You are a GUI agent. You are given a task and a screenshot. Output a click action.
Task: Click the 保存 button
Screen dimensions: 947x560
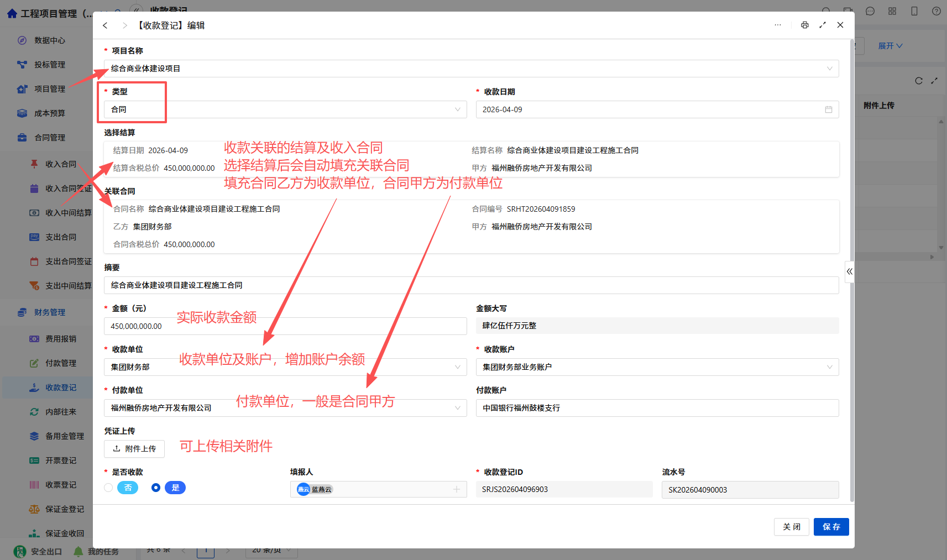point(831,527)
